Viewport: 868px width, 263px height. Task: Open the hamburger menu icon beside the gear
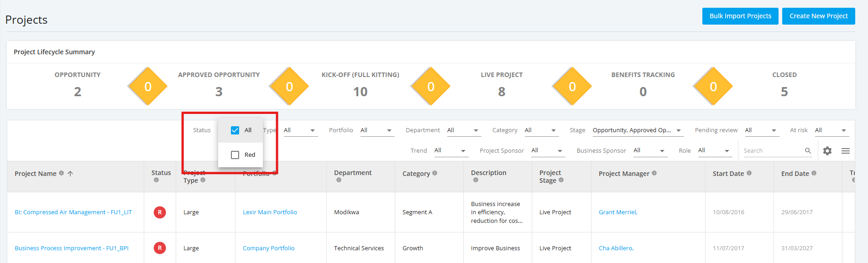pos(845,151)
